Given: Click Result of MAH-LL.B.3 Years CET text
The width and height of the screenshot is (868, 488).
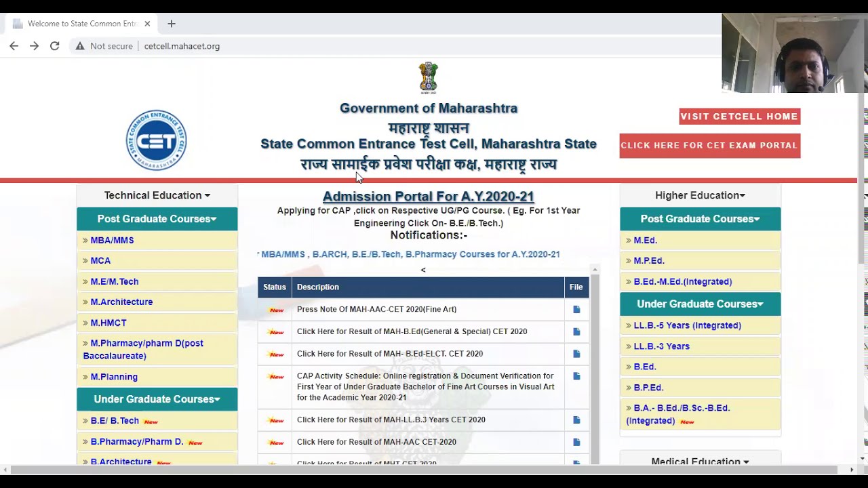Looking at the screenshot, I should click(x=391, y=420).
